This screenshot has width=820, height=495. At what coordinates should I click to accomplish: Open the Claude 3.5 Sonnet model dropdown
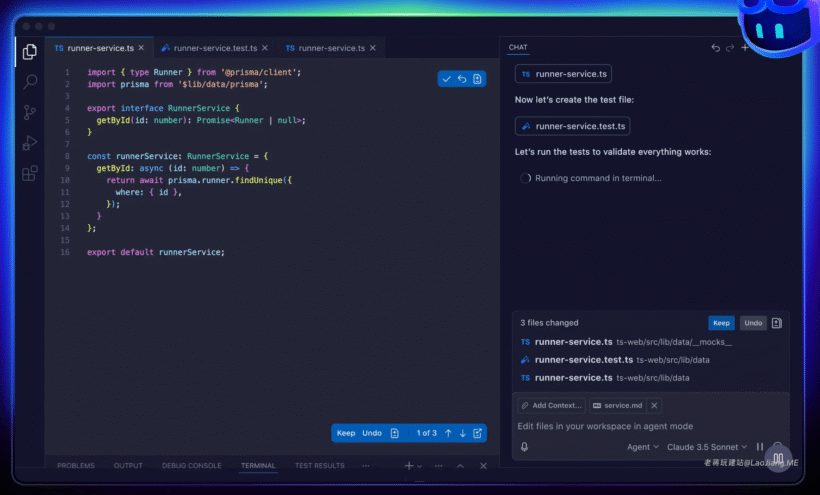[x=707, y=447]
